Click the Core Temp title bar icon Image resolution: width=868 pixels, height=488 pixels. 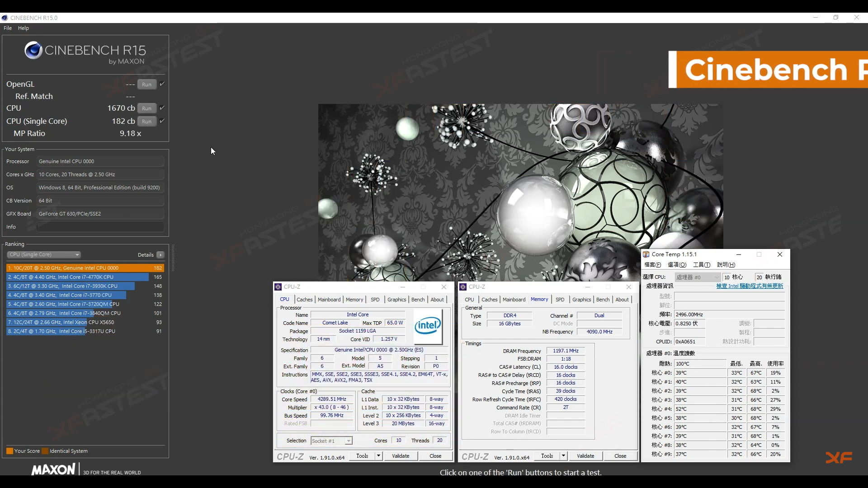coord(646,254)
